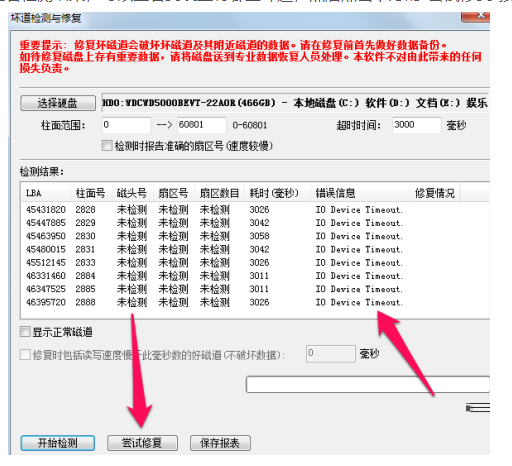Sort by LBA column header
Image resolution: width=512 pixels, height=466 pixels.
coord(46,193)
